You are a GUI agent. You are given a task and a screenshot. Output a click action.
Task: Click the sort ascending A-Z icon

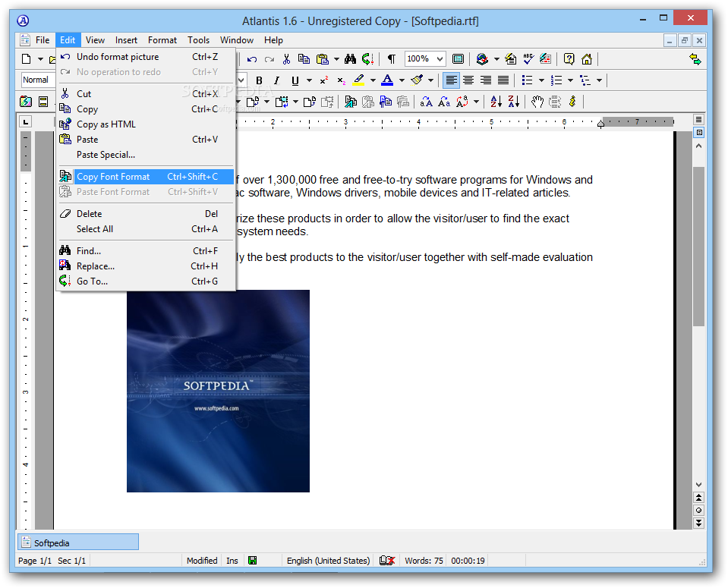(x=496, y=102)
